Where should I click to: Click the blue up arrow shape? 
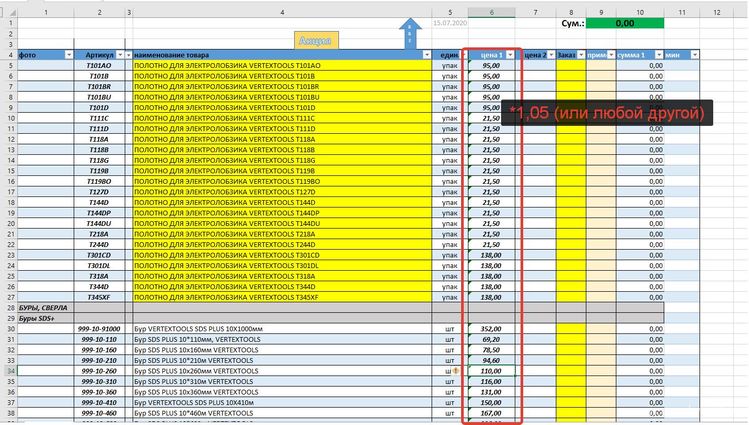[x=410, y=33]
